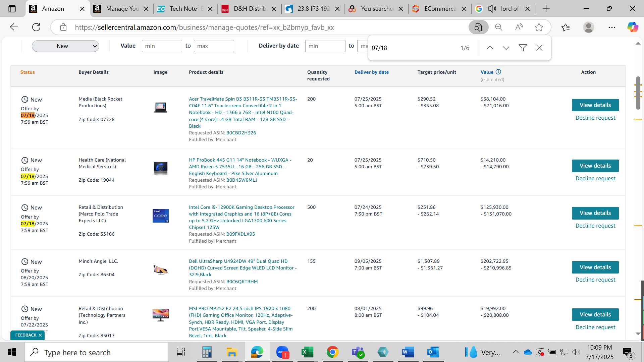Open Task View on taskbar
Image resolution: width=644 pixels, height=362 pixels.
181,352
